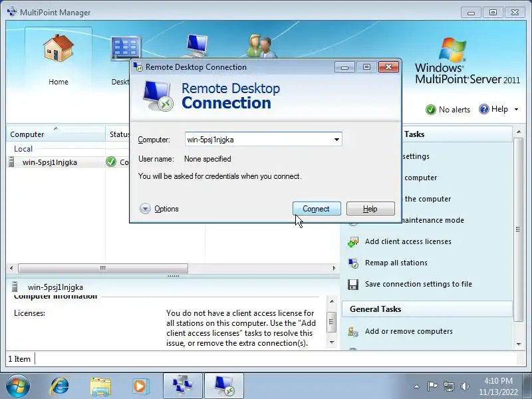Click the Help question mark icon

pos(484,109)
